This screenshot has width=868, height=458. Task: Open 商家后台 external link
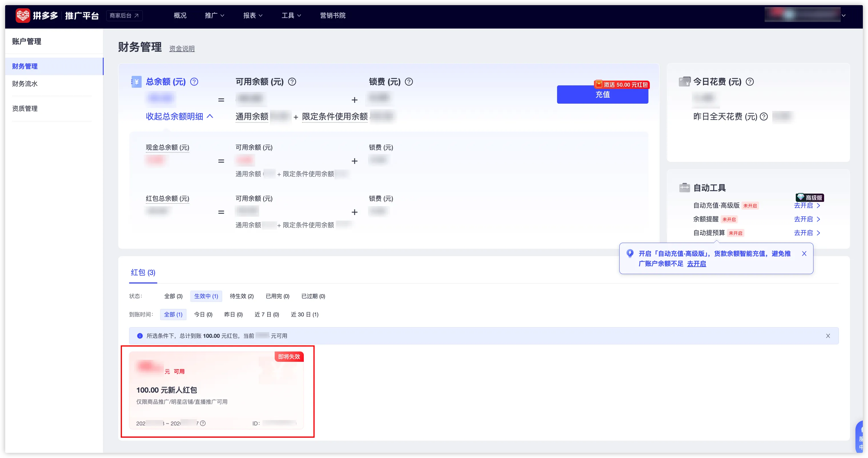click(124, 15)
